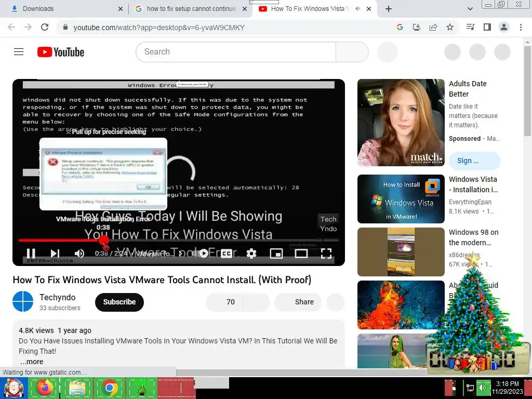Enter fullscreen mode

[326, 253]
